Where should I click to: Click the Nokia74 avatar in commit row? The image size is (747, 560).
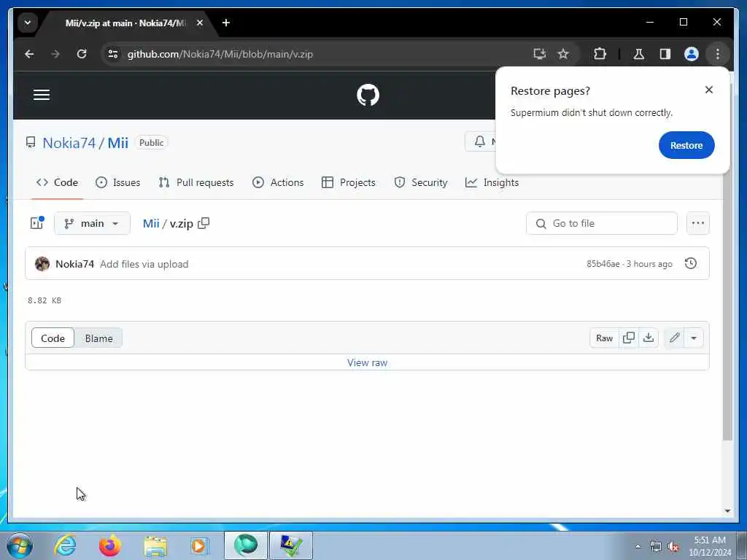tap(42, 263)
